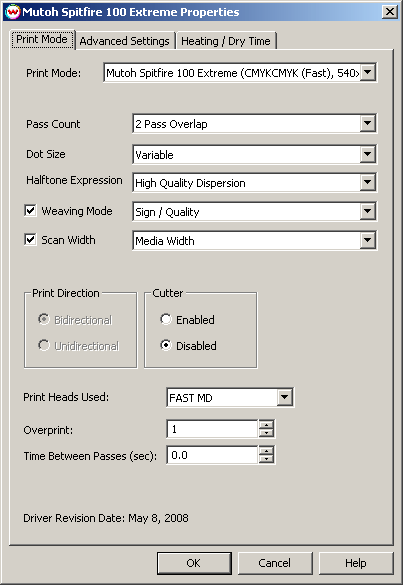Open Help for this dialog
This screenshot has height=585, width=403.
tap(356, 563)
